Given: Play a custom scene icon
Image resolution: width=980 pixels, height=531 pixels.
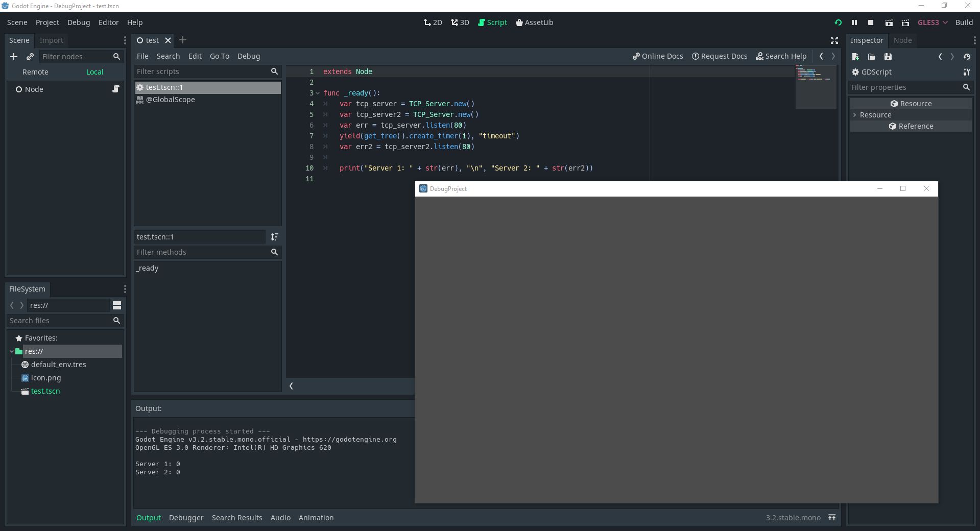Looking at the screenshot, I should (x=905, y=22).
